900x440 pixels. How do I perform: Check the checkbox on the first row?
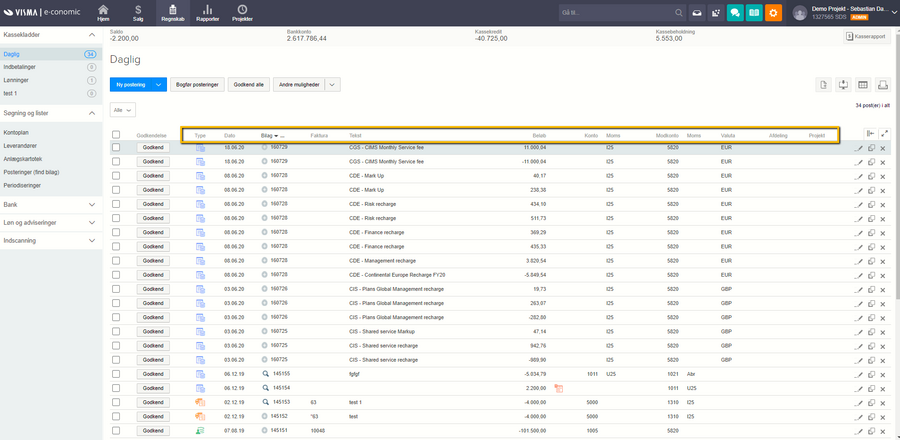tap(117, 147)
